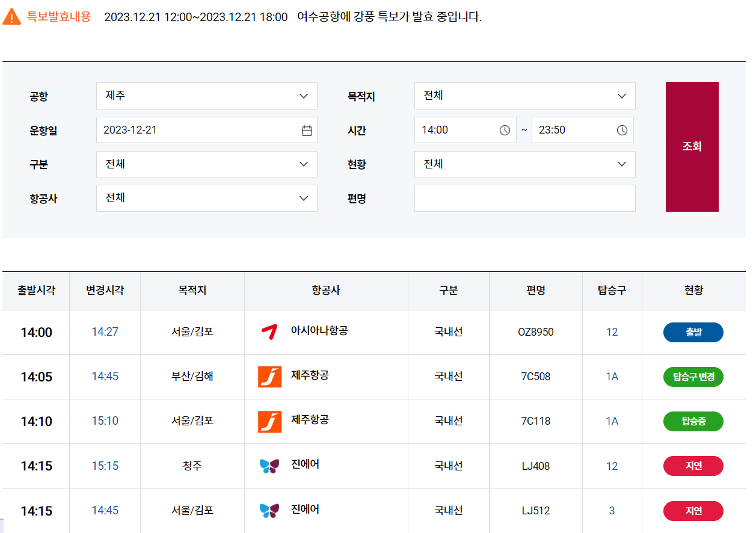Click departure time 14:05
Image resolution: width=756 pixels, height=533 pixels.
click(36, 377)
